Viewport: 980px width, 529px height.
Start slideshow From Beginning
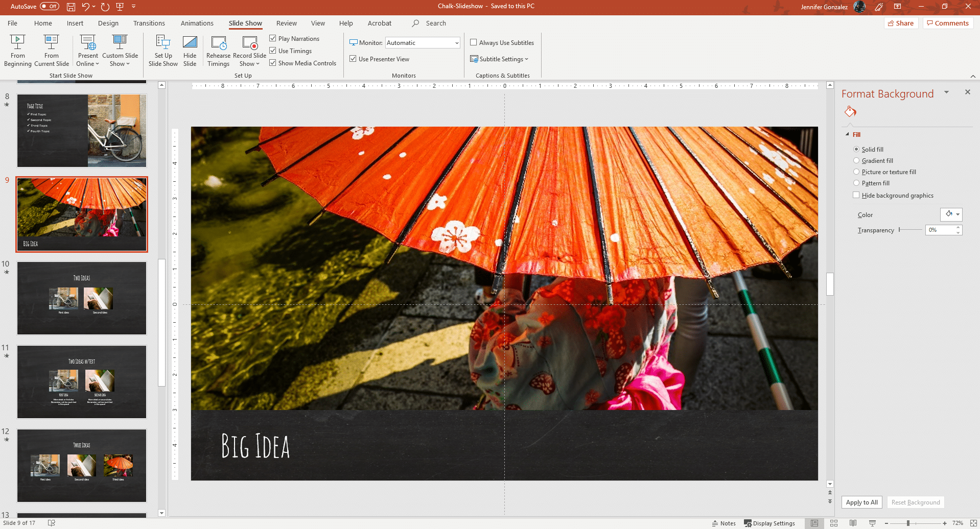pos(18,51)
